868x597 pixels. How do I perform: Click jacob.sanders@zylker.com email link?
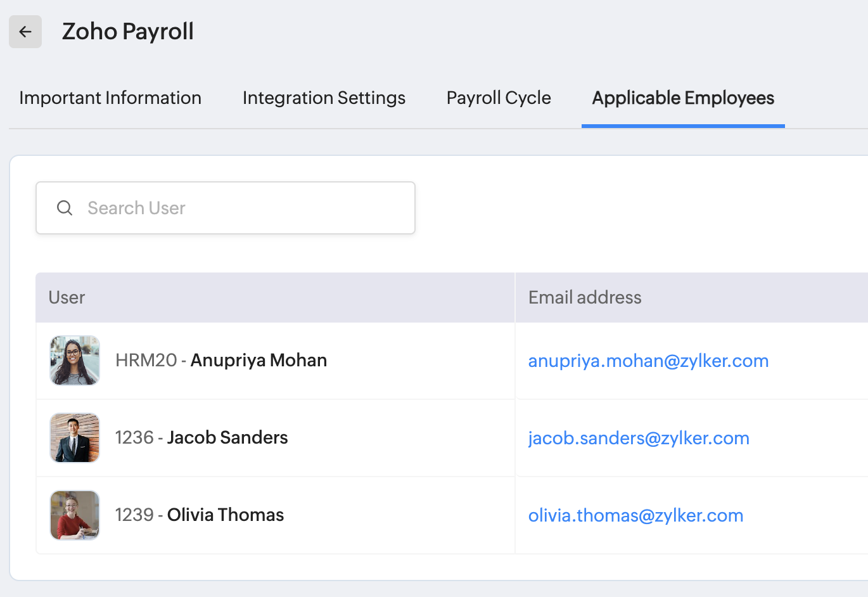coord(639,439)
